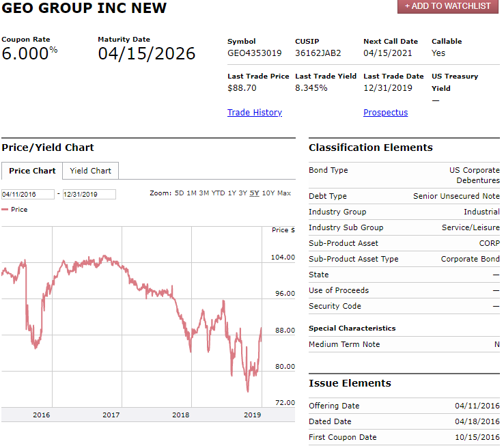Click the Add to Watchlist button
Screen dimensions: 504x446
tap(448, 6)
